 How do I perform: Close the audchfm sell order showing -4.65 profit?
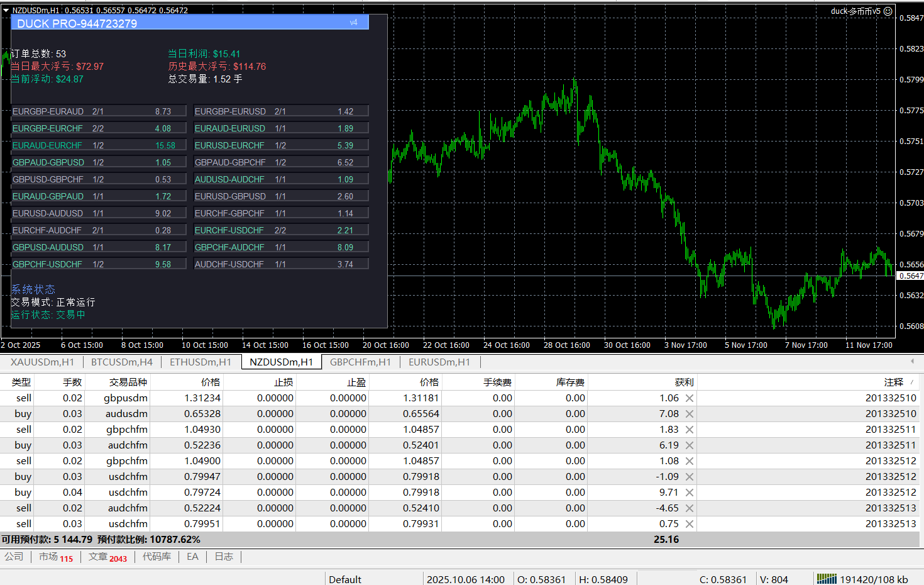(x=689, y=508)
